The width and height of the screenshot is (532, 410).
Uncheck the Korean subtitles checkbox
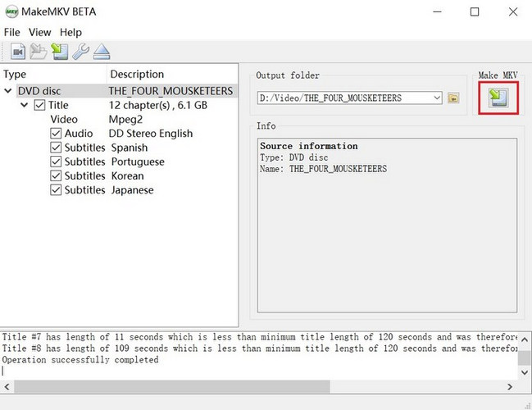[56, 175]
